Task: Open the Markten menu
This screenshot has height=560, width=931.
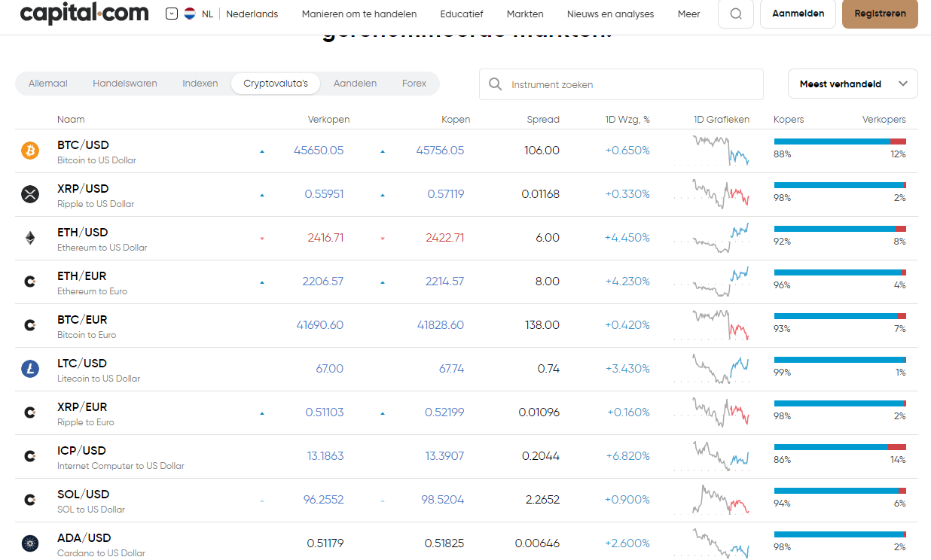Action: click(525, 14)
